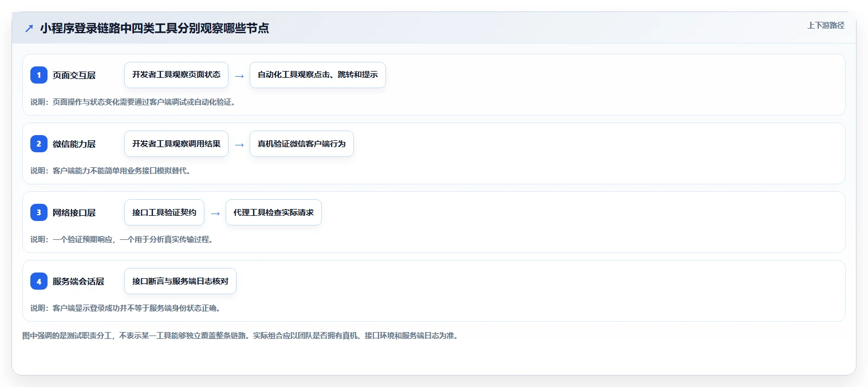The height and width of the screenshot is (387, 868).
Task: Select step badge 2 for 微信能力层
Action: [39, 144]
